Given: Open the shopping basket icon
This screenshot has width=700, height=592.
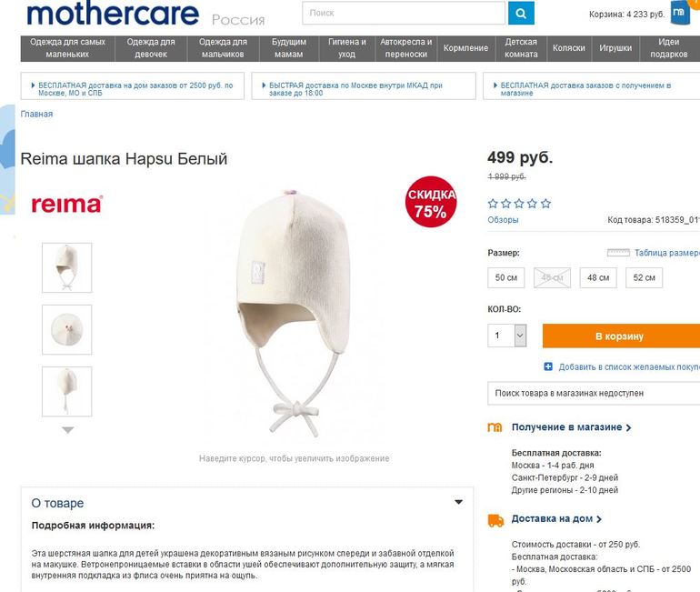Looking at the screenshot, I should (681, 13).
